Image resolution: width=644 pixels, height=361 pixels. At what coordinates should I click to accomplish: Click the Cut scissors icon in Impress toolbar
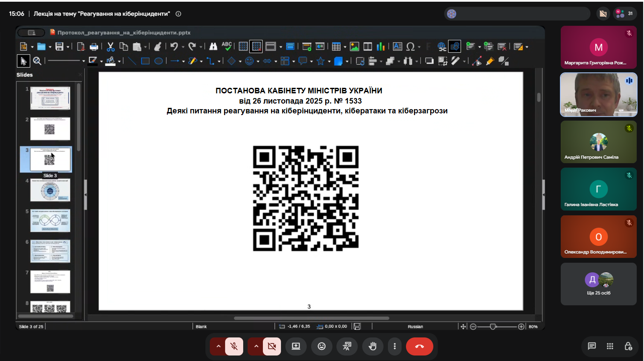pyautogui.click(x=111, y=47)
